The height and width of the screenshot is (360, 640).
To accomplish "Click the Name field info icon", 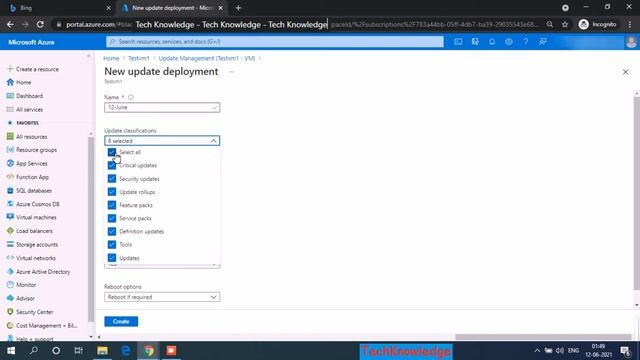I will click(131, 97).
